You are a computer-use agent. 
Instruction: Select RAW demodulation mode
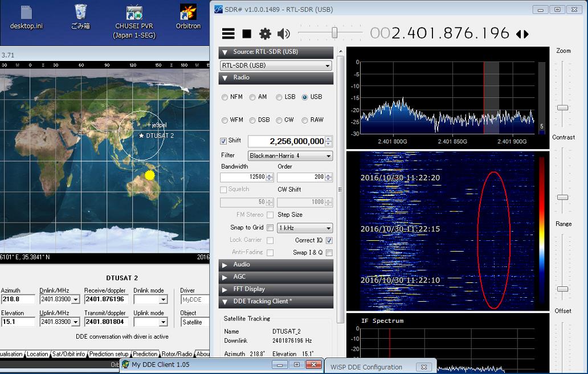304,120
